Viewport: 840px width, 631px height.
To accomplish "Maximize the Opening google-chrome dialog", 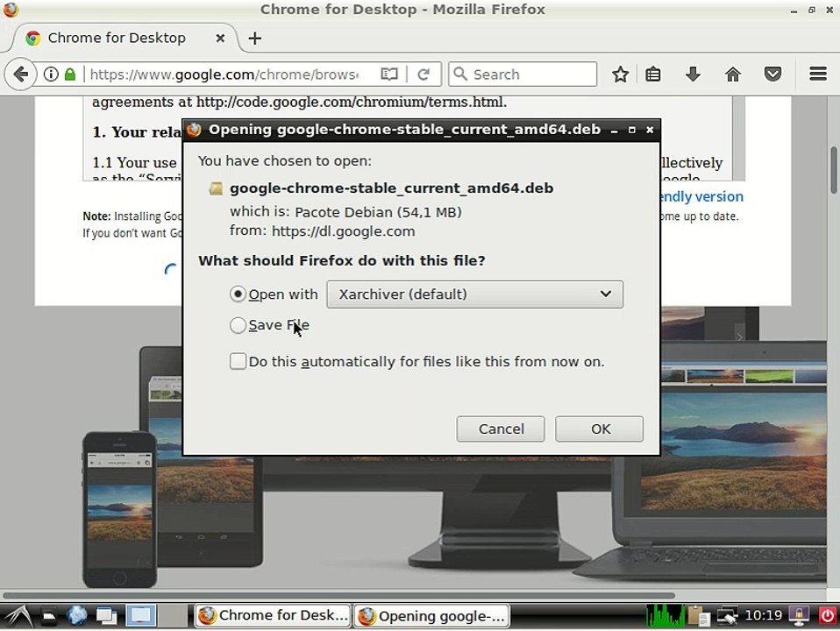I will (631, 131).
